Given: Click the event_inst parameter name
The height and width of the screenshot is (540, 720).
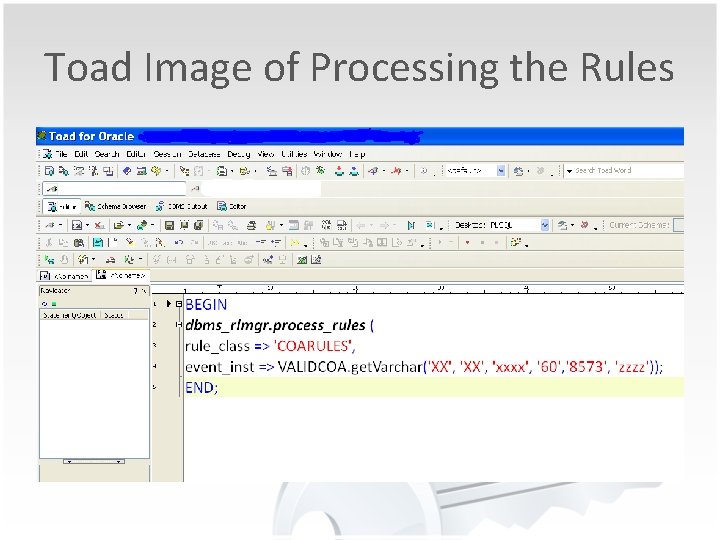Looking at the screenshot, I should 219,367.
